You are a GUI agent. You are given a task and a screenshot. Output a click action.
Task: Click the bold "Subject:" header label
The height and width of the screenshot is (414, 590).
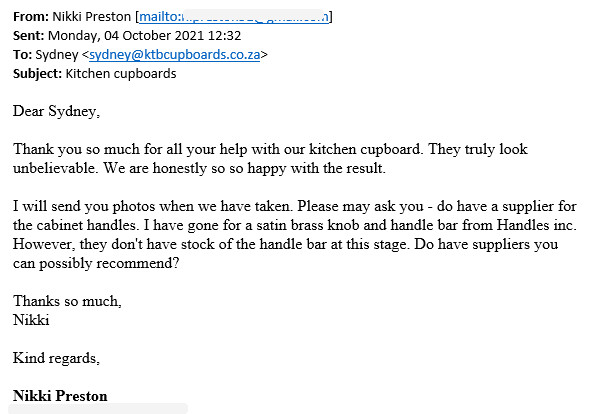pos(37,73)
